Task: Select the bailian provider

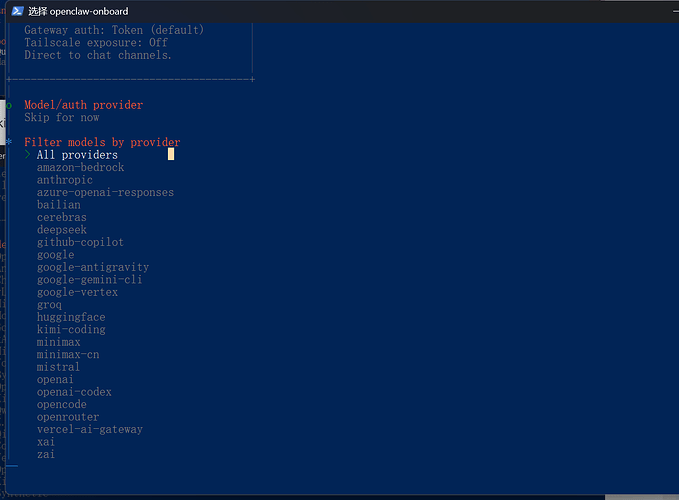Action: (59, 205)
